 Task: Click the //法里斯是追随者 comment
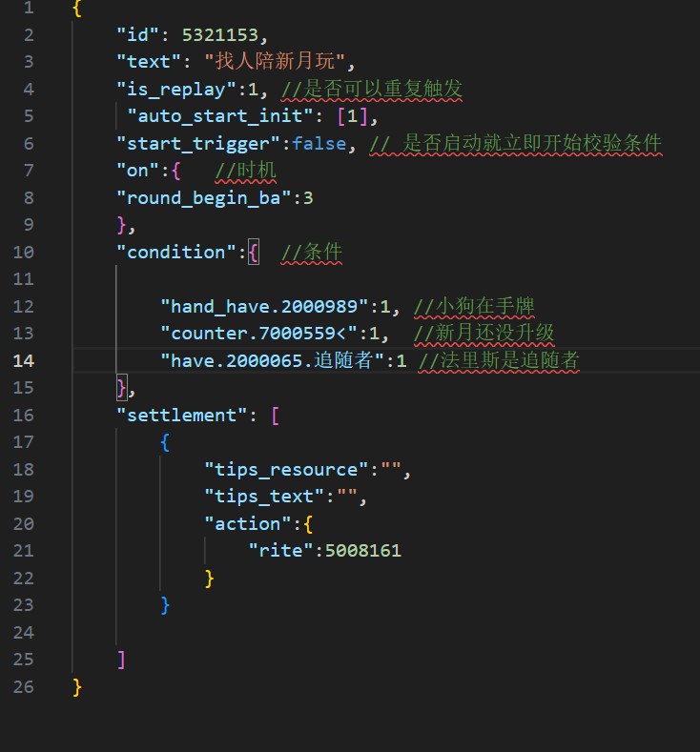click(x=499, y=360)
